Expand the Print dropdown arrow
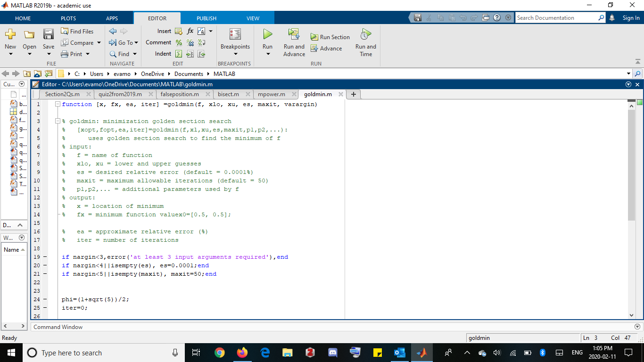Image resolution: width=644 pixels, height=362 pixels. [x=87, y=54]
